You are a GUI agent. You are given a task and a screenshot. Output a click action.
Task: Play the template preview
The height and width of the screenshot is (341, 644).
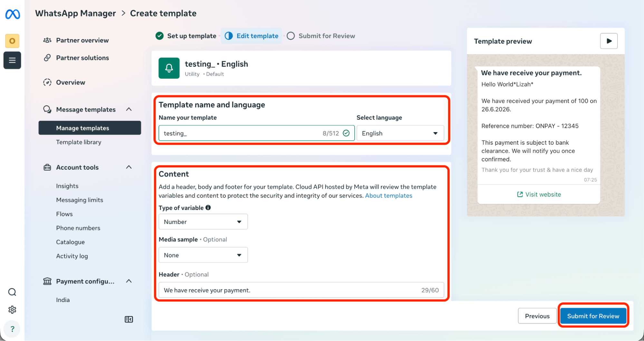(x=609, y=41)
